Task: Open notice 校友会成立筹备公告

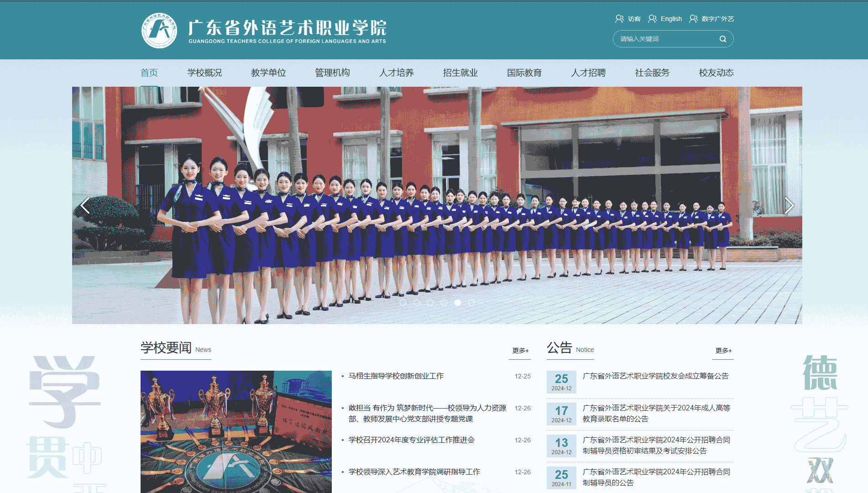Action: tap(655, 376)
